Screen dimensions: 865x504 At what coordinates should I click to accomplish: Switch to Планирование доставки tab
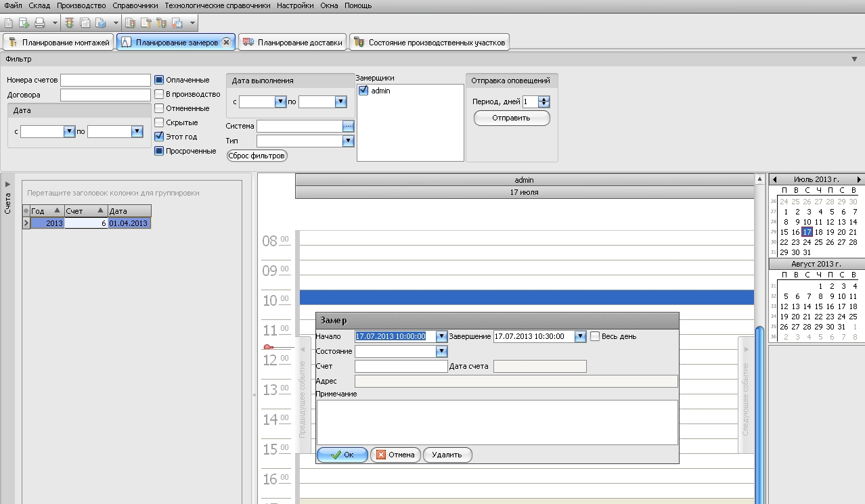292,42
